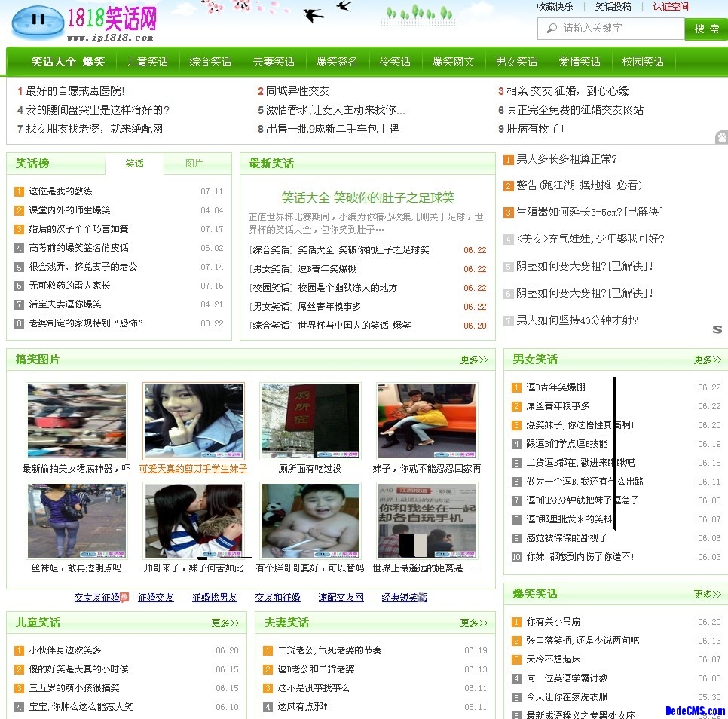The height and width of the screenshot is (719, 728).
Task: Click the magnifier icon in the search box
Action: [x=550, y=29]
